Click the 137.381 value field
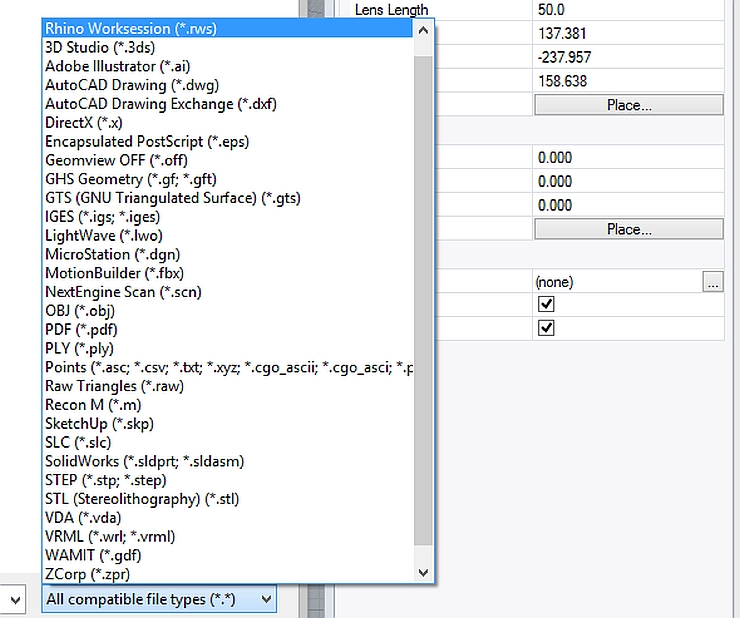Image resolution: width=740 pixels, height=618 pixels. click(628, 34)
